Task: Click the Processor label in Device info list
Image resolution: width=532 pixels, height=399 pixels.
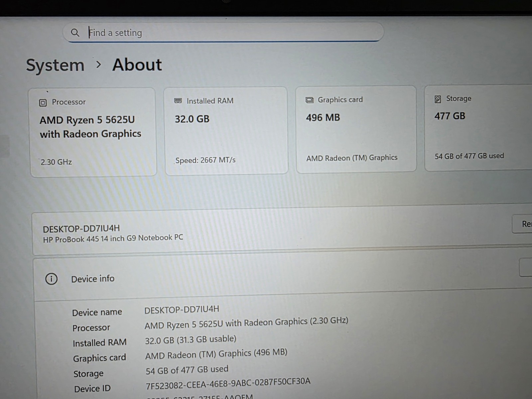Action: [91, 328]
